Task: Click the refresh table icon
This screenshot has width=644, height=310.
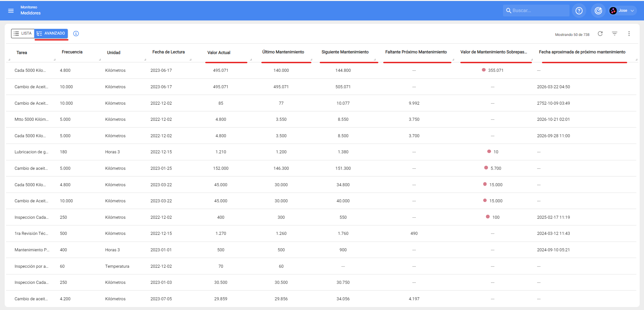Action: [600, 34]
